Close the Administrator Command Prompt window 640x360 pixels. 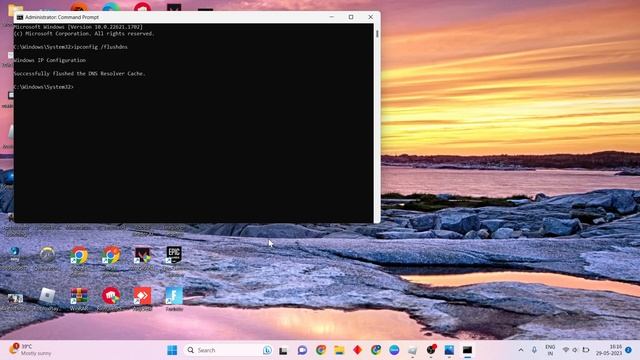[371, 17]
